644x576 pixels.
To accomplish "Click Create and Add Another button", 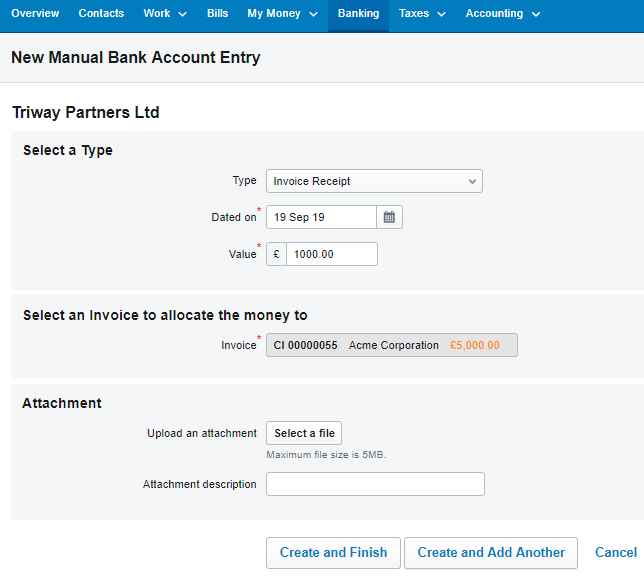I will 491,553.
